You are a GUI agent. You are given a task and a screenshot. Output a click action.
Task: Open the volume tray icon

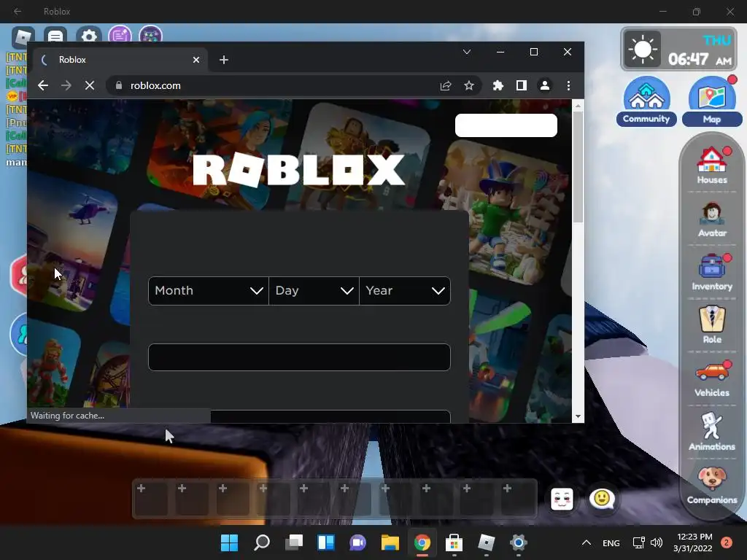point(657,542)
